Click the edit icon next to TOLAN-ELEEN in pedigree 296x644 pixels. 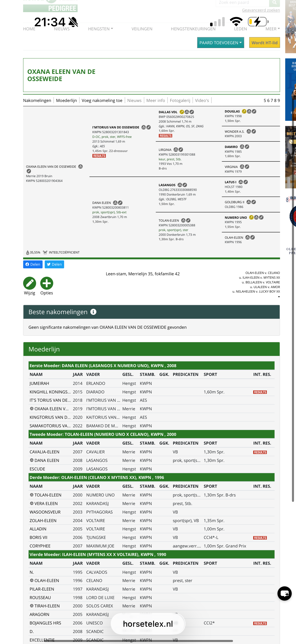click(x=188, y=220)
